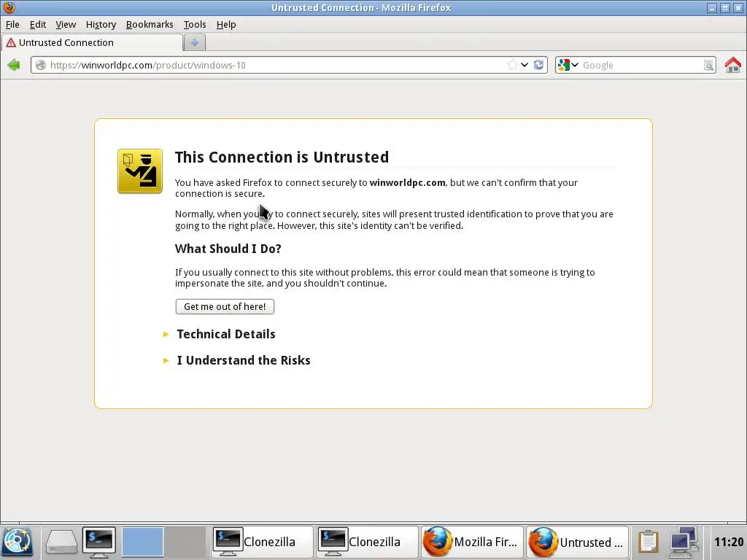Image resolution: width=747 pixels, height=560 pixels.
Task: Open the Help menu
Action: coord(226,24)
